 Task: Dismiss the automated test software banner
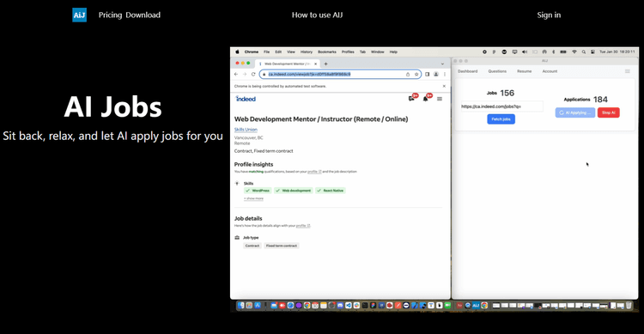click(x=444, y=86)
